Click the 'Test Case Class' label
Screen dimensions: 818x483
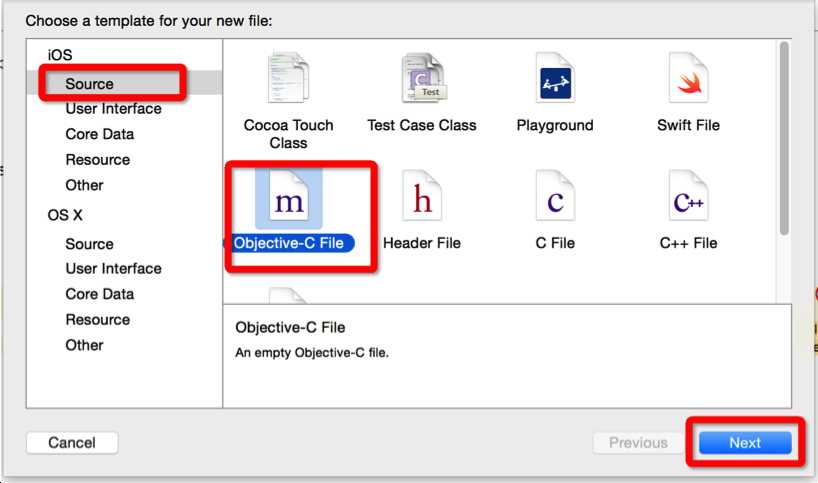[x=422, y=125]
